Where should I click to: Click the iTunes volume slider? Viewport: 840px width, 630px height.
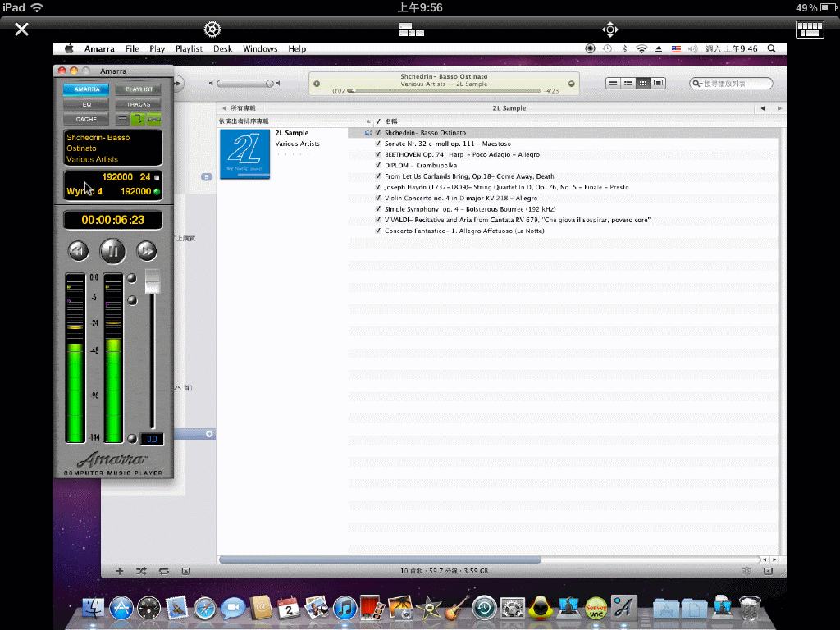pos(244,84)
